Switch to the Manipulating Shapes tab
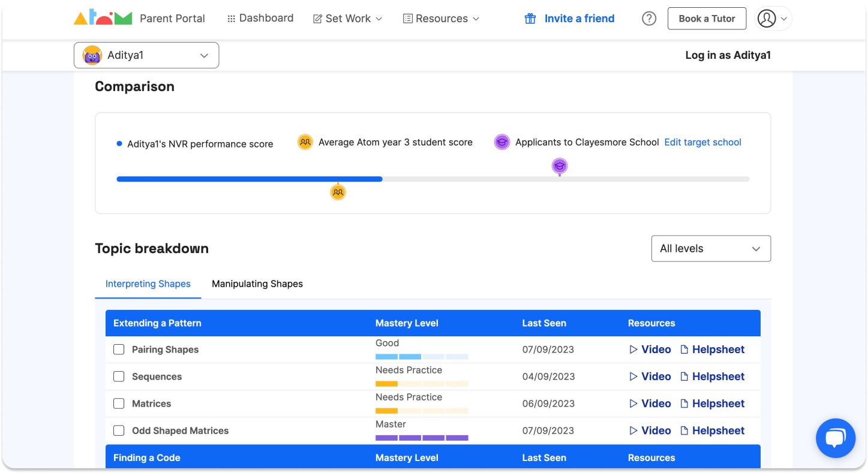868x473 pixels. point(257,284)
